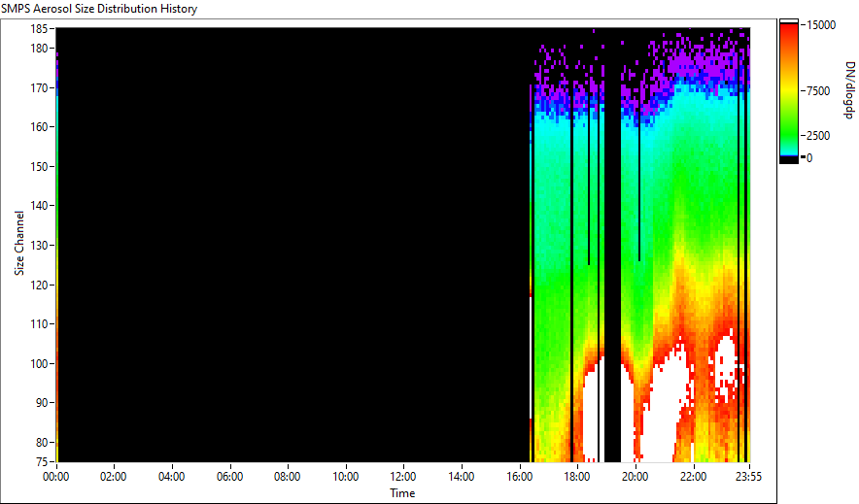The height and width of the screenshot is (504, 859).
Task: Click the 12:00 time axis tick label
Action: pyautogui.click(x=403, y=477)
